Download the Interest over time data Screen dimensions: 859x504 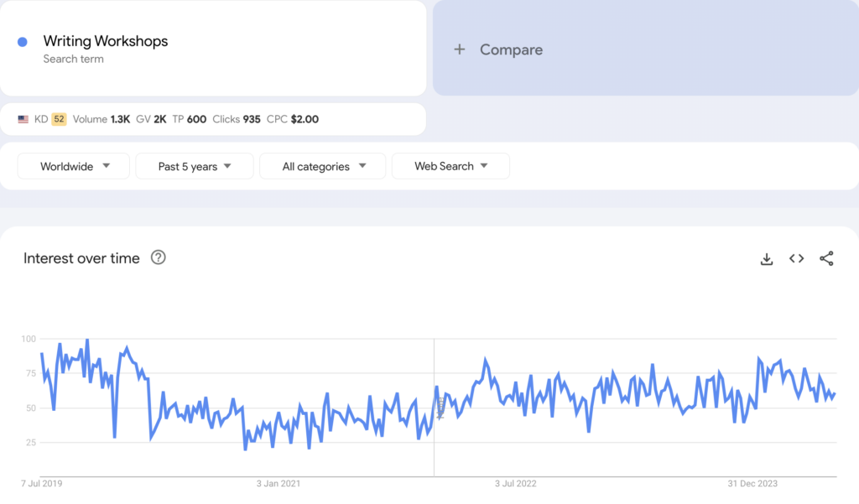tap(766, 259)
